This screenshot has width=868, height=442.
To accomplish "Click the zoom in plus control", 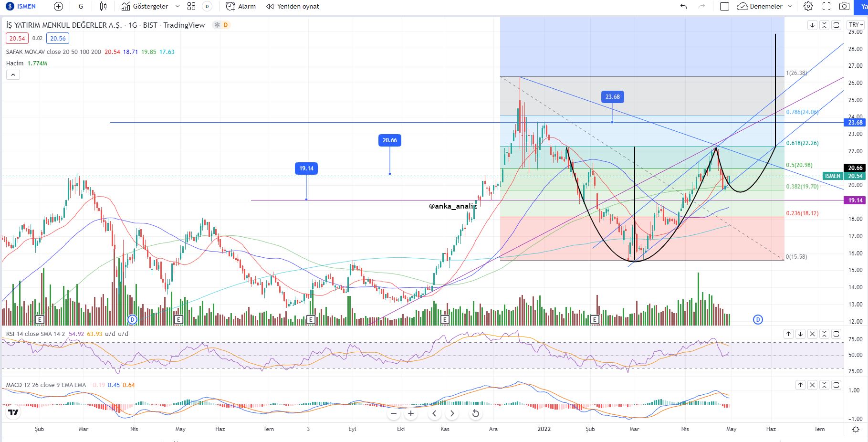I will pyautogui.click(x=411, y=414).
